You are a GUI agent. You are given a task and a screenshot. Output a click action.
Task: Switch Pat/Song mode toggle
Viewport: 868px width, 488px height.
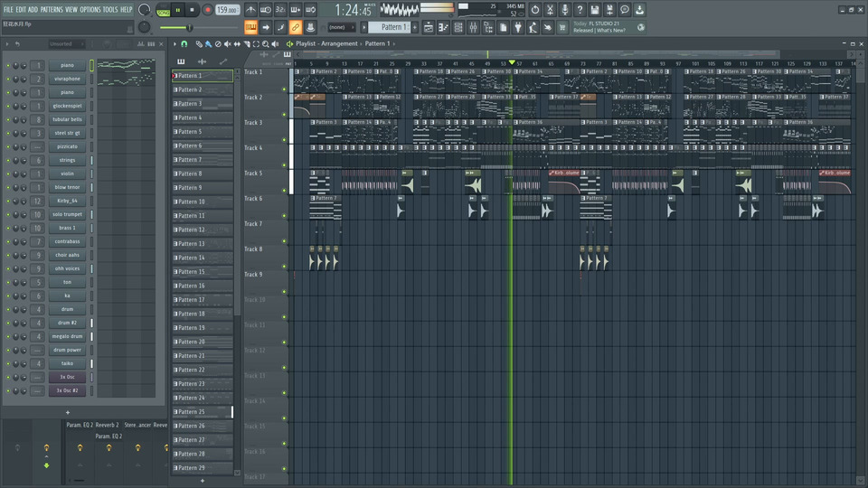(164, 10)
